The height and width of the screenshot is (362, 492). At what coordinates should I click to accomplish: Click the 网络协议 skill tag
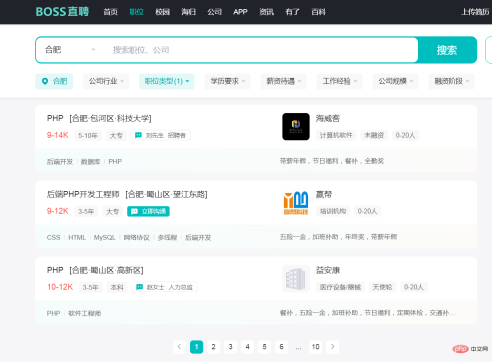click(x=136, y=238)
